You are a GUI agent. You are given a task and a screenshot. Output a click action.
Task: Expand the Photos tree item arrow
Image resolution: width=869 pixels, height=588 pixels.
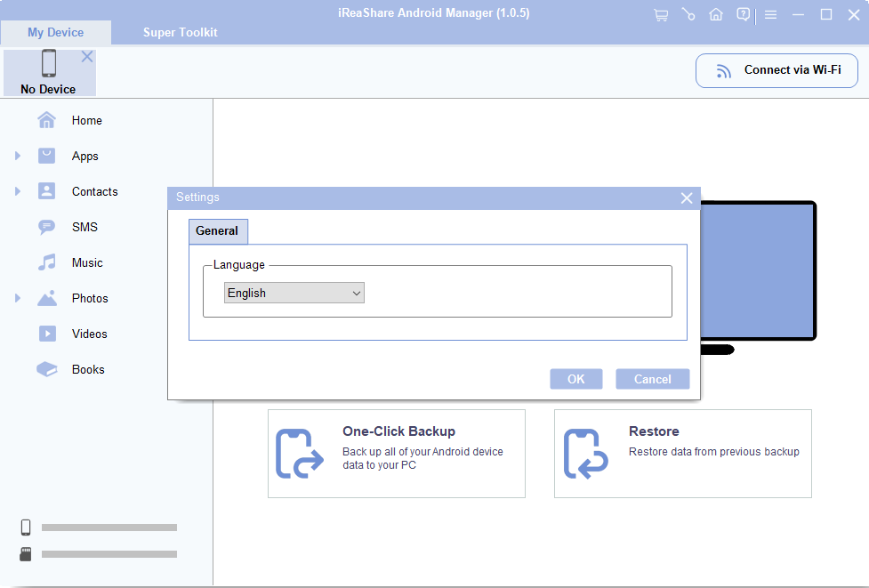pos(18,299)
